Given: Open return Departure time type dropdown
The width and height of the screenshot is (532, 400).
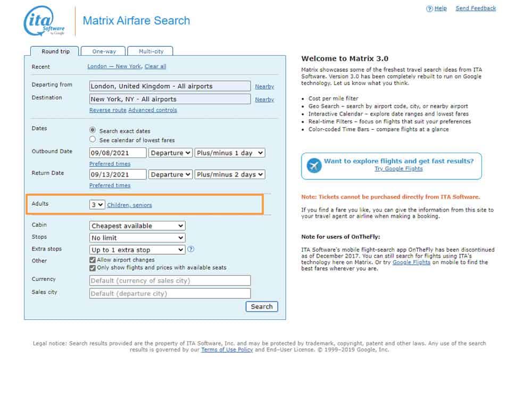Looking at the screenshot, I should tap(171, 174).
